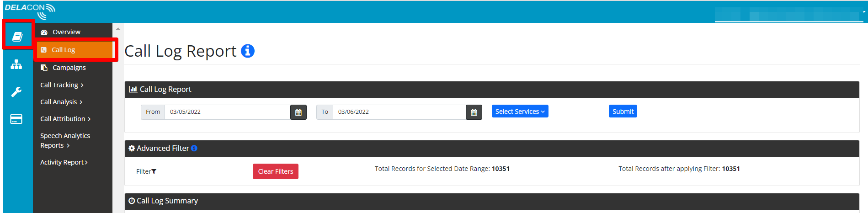Click the Advanced Filter panel header text
This screenshot has height=213, width=868.
coord(163,148)
